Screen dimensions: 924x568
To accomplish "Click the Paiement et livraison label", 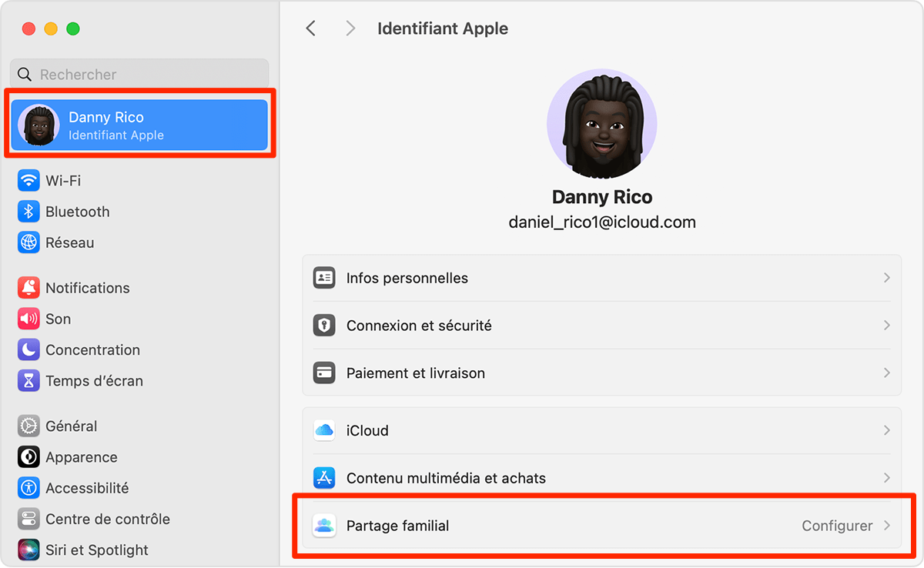I will point(416,373).
